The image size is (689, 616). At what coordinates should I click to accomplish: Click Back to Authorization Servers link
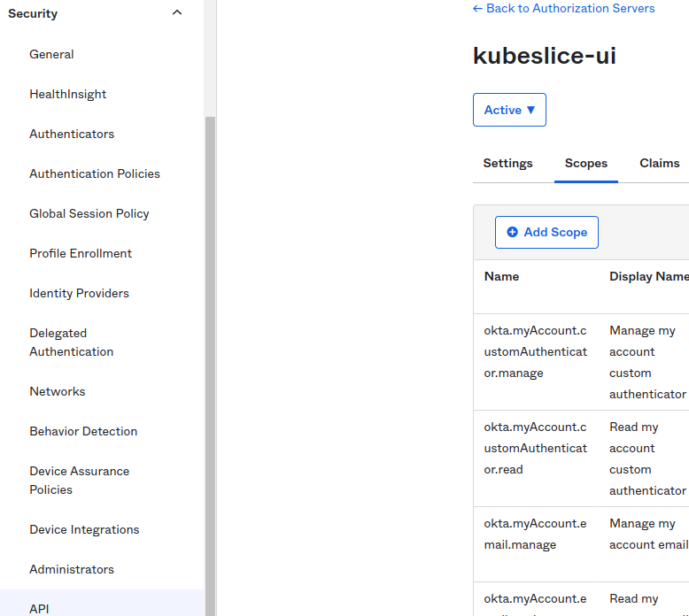tap(563, 8)
